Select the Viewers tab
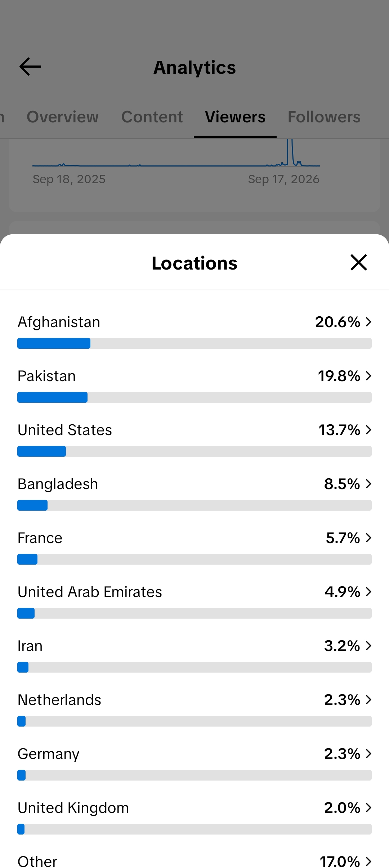This screenshot has height=868, width=389. pos(235,117)
